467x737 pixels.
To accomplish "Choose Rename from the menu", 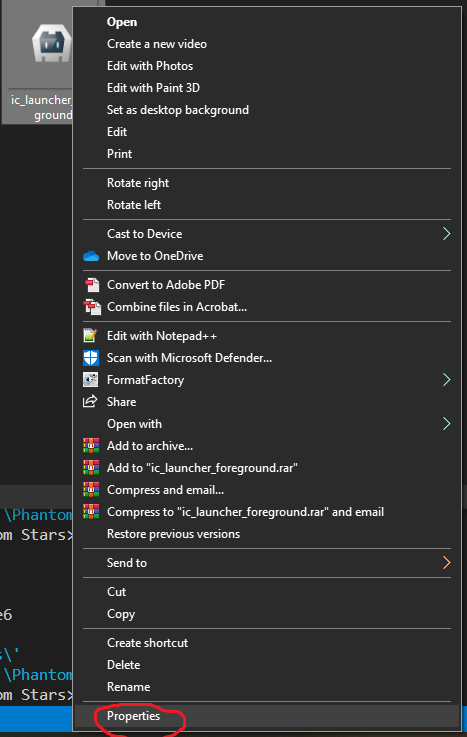I will (x=129, y=687).
